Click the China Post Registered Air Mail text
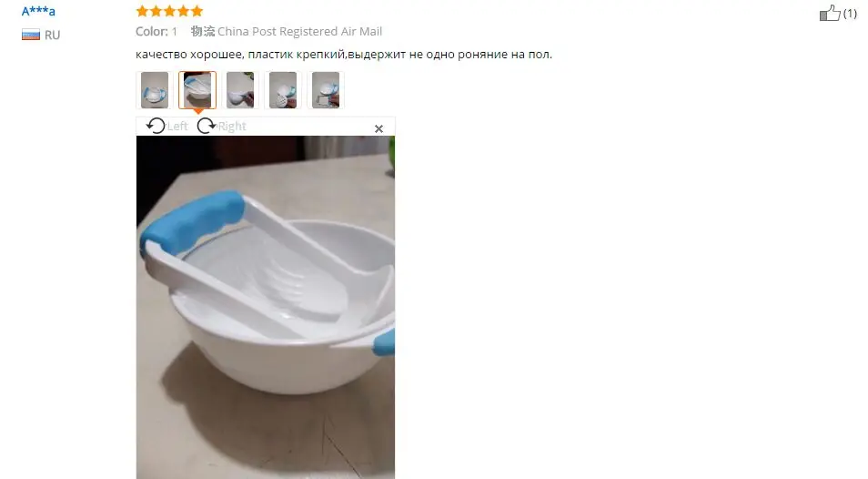Screen dimensions: 868x479 point(299,31)
